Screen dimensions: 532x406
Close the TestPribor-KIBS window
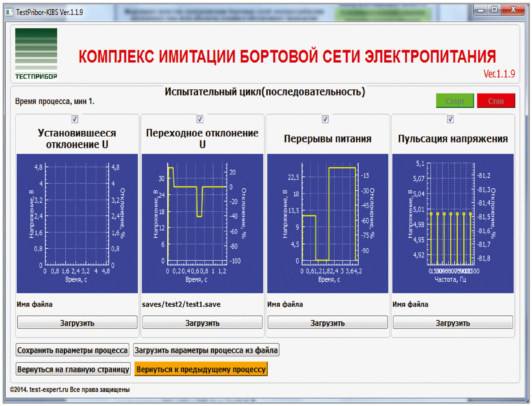coord(514,10)
